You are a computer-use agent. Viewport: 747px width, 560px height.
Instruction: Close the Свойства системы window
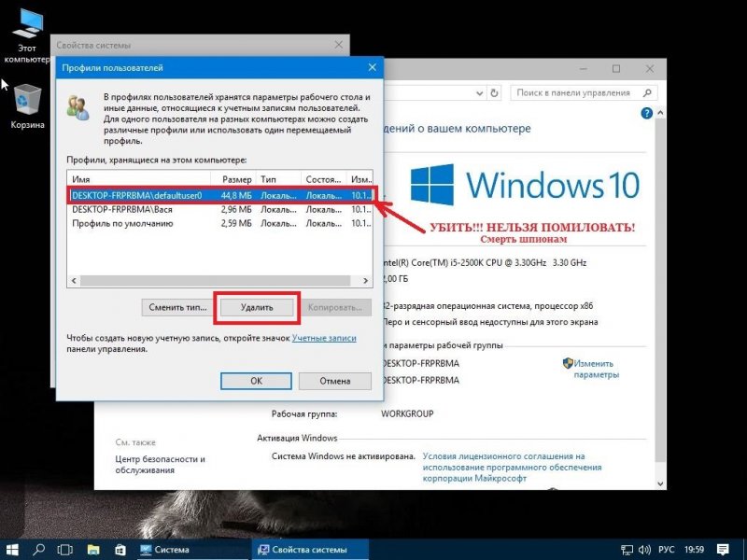(x=339, y=45)
